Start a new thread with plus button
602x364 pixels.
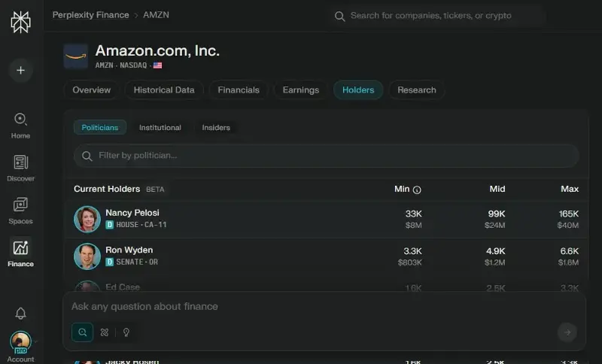coord(21,70)
